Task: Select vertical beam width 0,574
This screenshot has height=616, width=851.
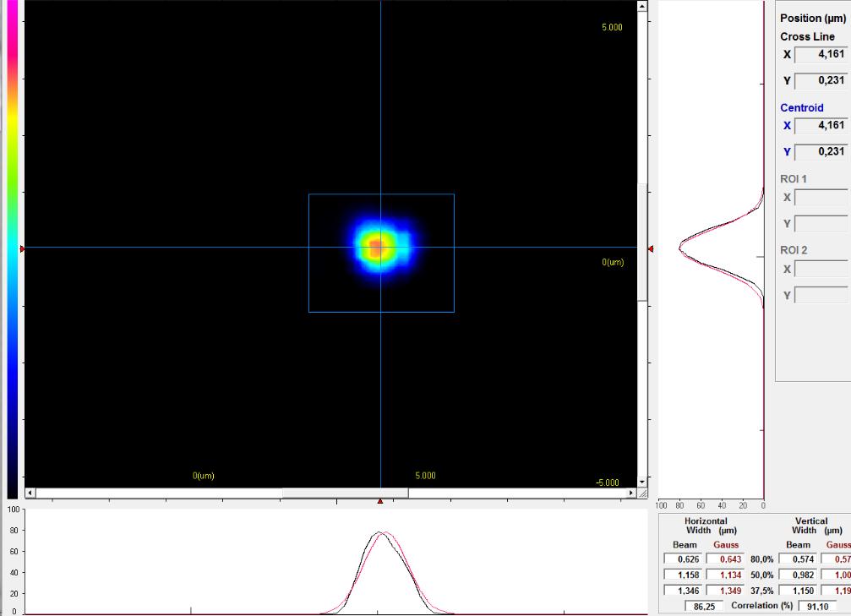Action: pos(797,559)
